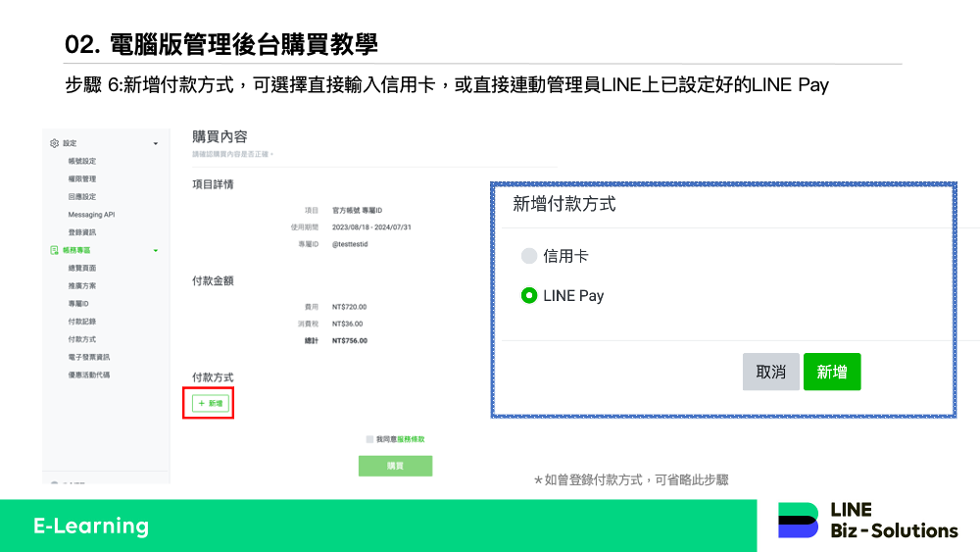Click the 帳務專區 section header label

point(76,250)
